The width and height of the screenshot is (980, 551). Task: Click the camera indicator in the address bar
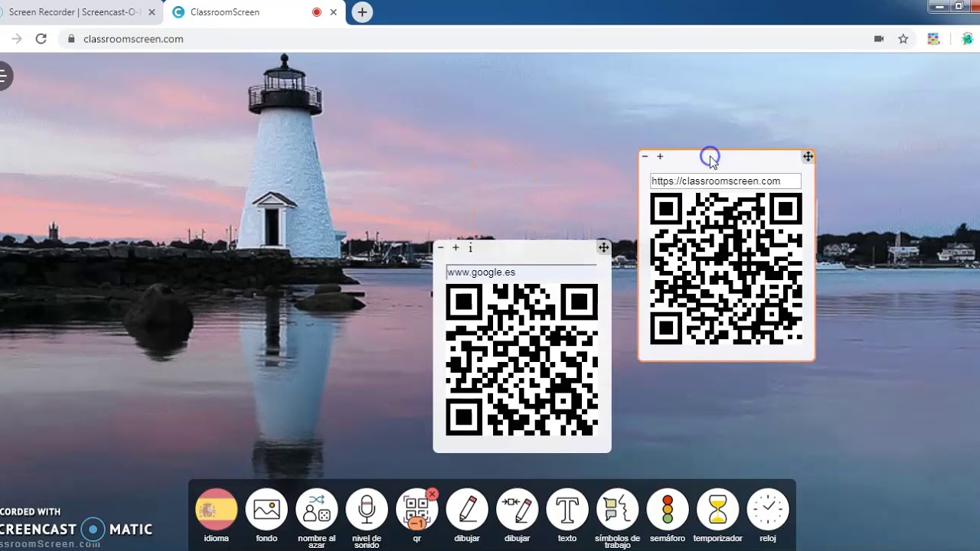click(x=879, y=39)
